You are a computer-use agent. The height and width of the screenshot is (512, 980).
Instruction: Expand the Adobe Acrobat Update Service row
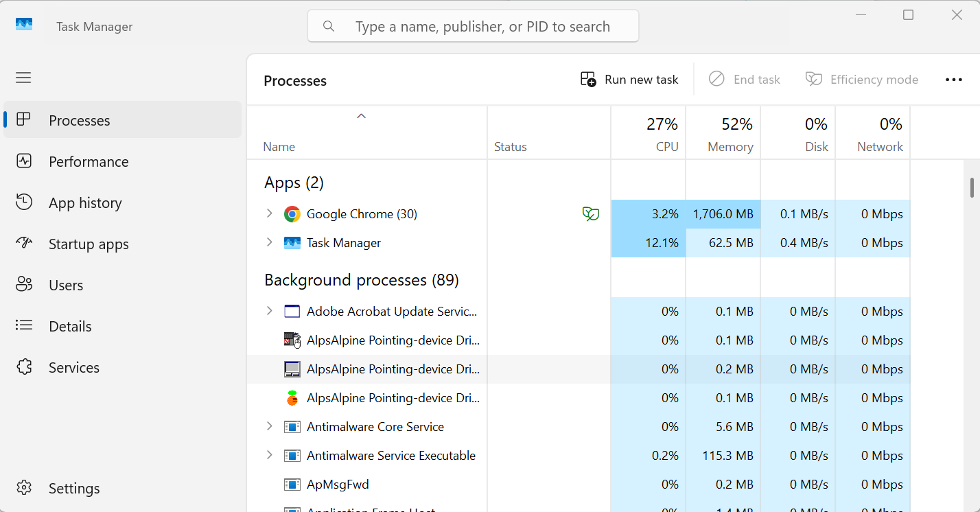pyautogui.click(x=270, y=311)
